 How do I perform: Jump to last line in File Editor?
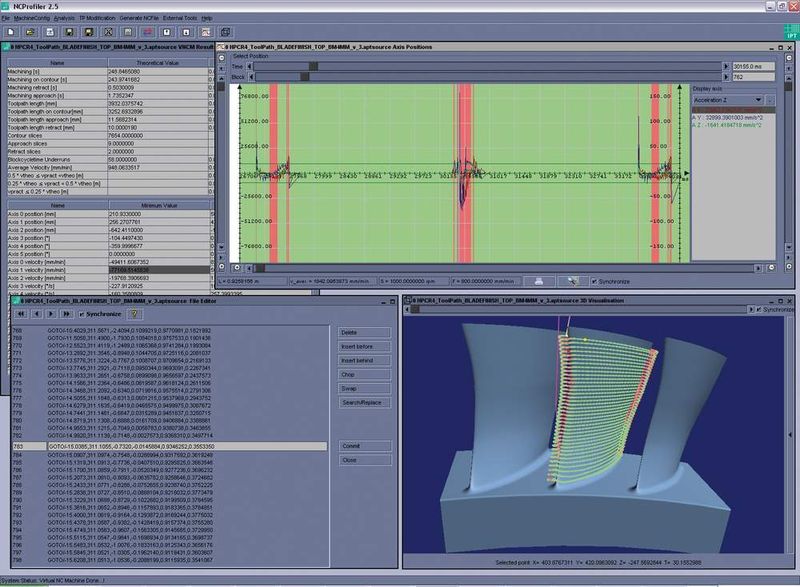point(66,314)
